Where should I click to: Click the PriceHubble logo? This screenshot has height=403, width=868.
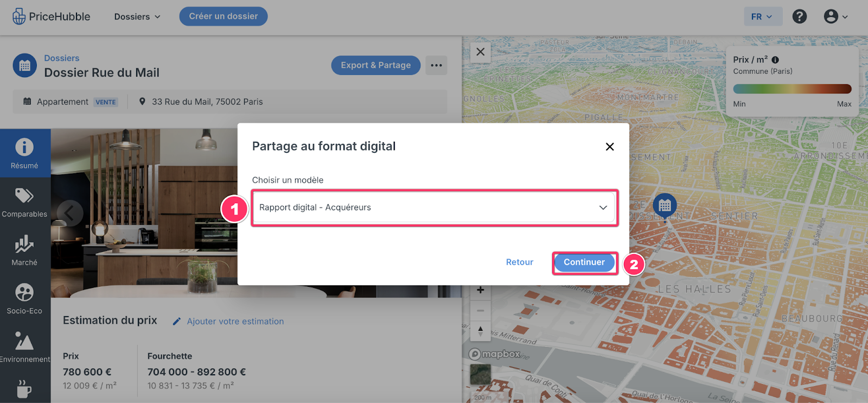[x=52, y=16]
